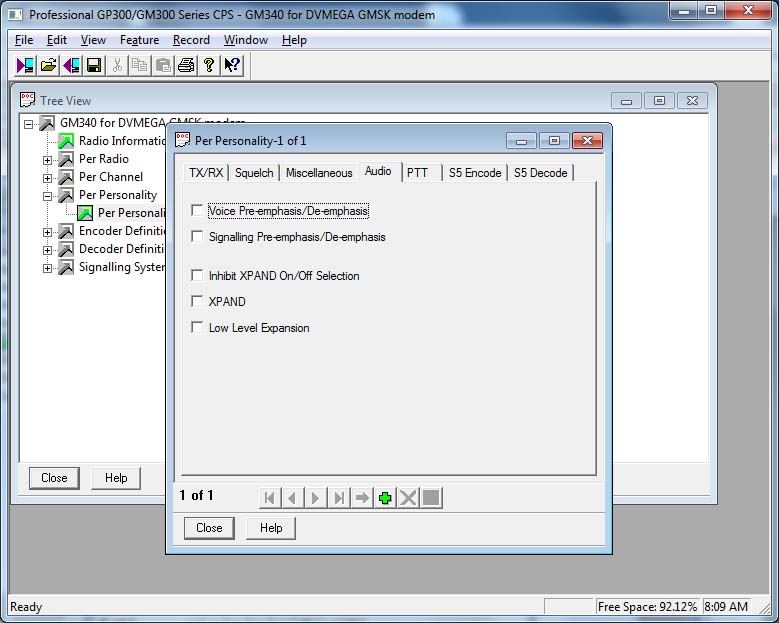Collapse the Per Personality tree node
779x623 pixels.
point(48,196)
